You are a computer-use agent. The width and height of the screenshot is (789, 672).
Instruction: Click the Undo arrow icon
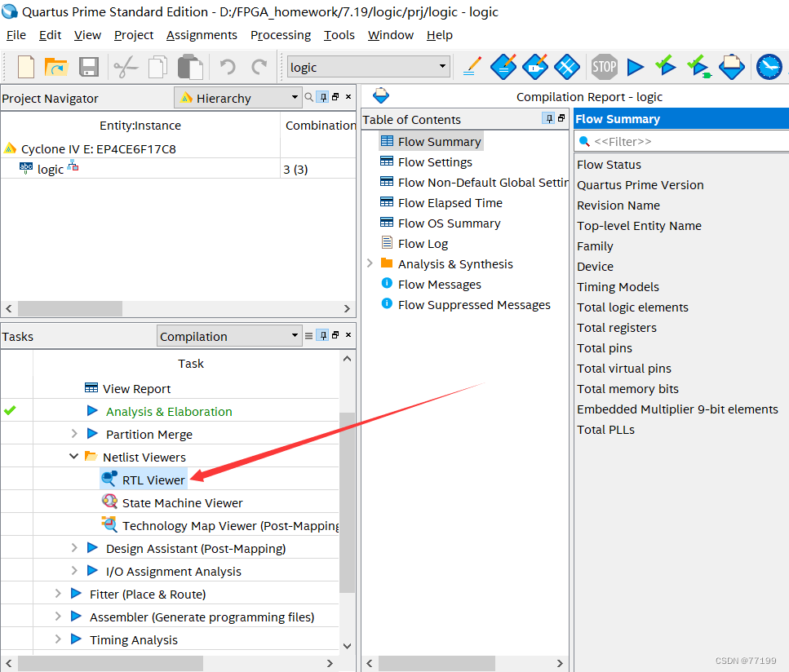tap(228, 67)
